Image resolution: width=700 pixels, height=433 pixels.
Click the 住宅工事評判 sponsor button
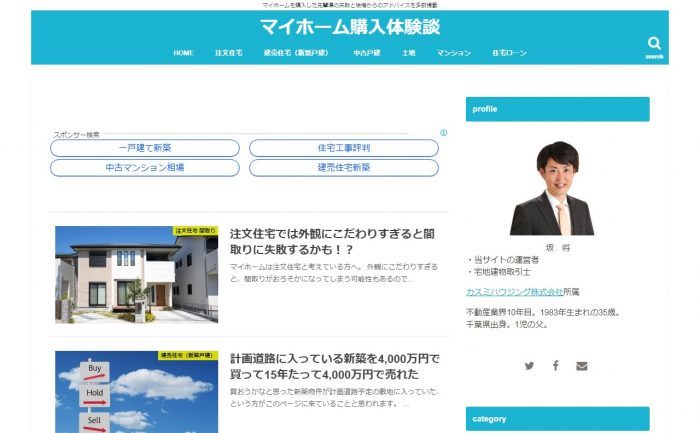[343, 148]
